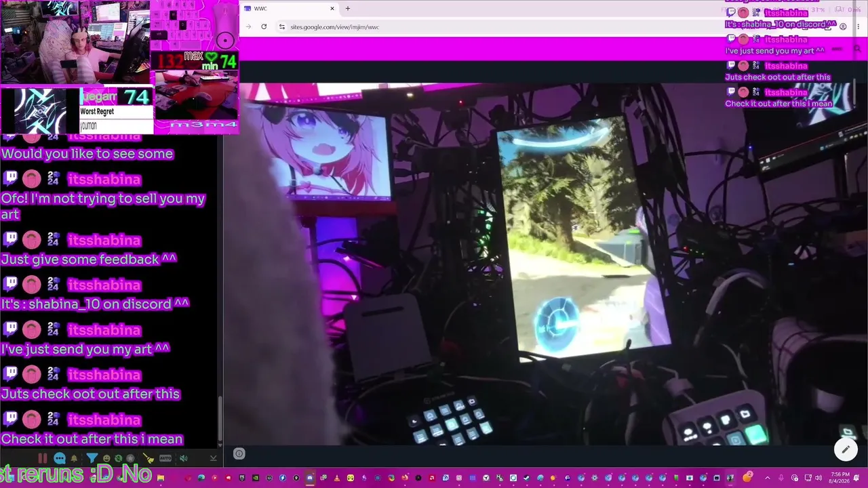Click the notification bell in chat toolbar
The height and width of the screenshot is (488, 868).
click(74, 458)
